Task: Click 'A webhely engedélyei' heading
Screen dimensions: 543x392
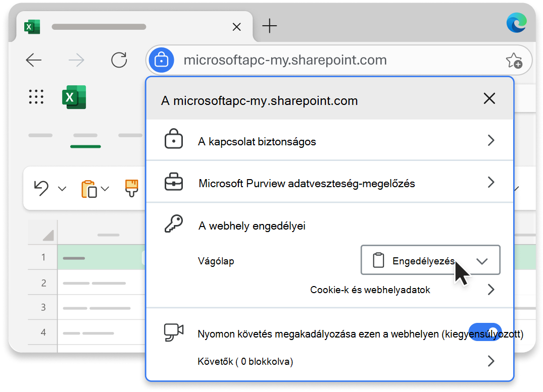Action: click(252, 226)
